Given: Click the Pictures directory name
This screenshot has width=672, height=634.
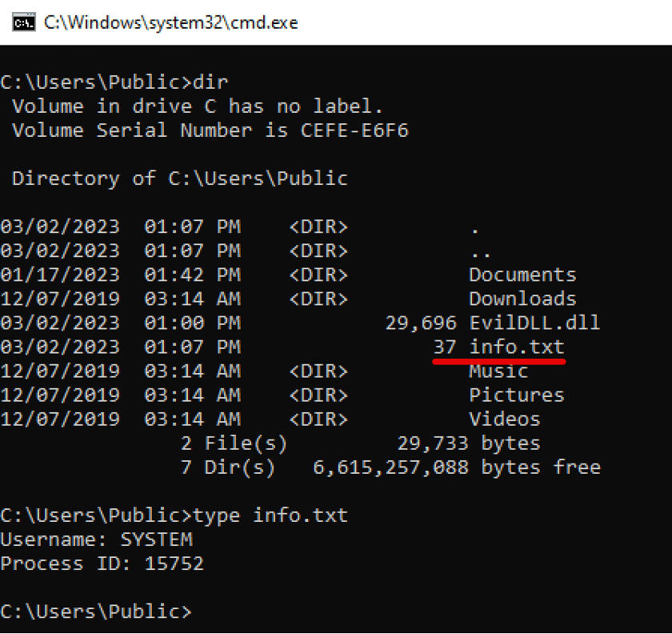Looking at the screenshot, I should point(517,395).
